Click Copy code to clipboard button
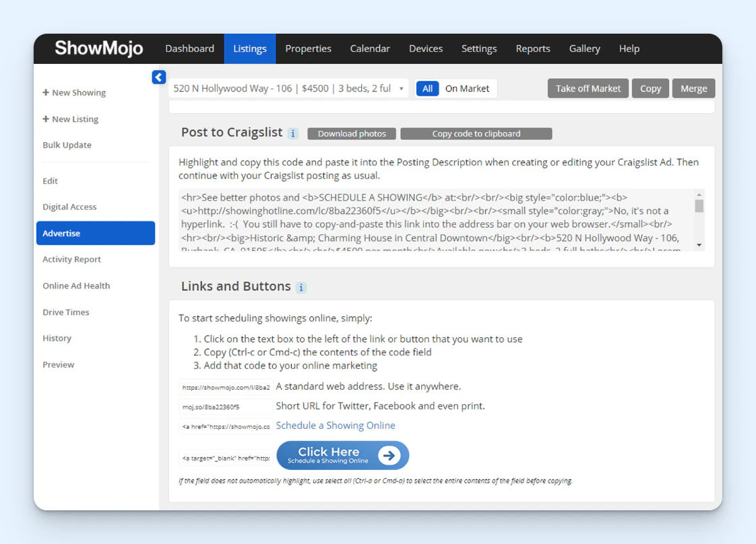756x544 pixels. [x=476, y=133]
